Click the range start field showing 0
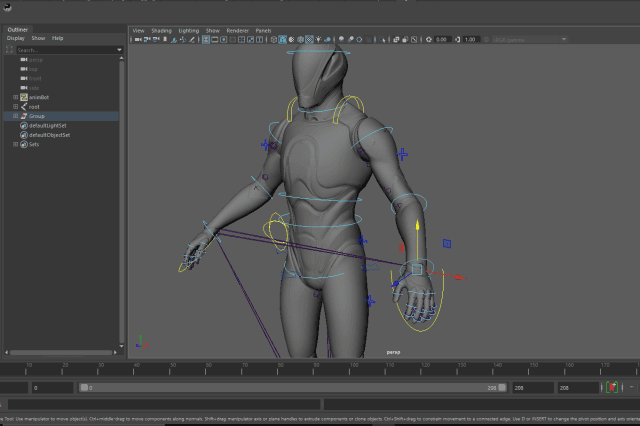Screen dimensions: 640x426 click(x=52, y=388)
